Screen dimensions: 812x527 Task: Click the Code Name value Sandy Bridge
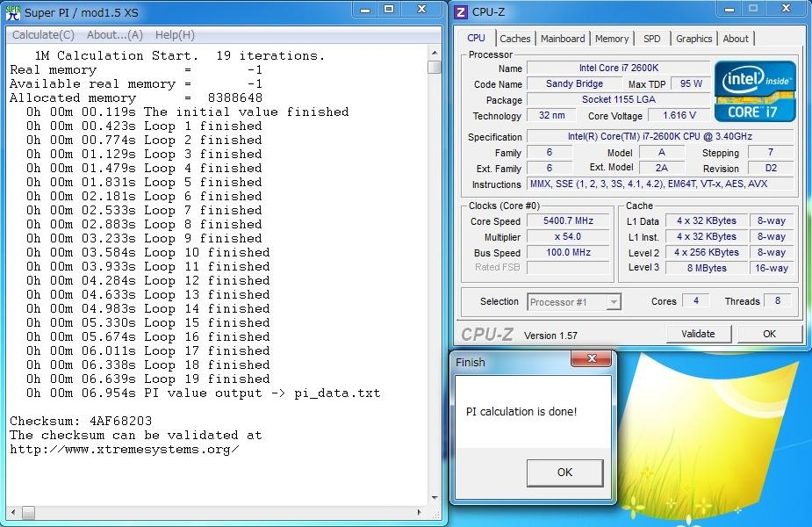click(x=574, y=83)
